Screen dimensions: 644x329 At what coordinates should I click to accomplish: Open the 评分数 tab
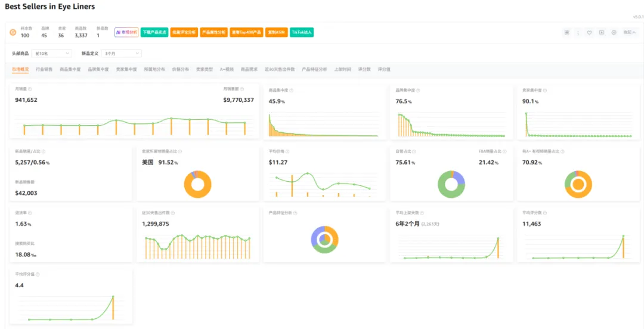pos(364,69)
